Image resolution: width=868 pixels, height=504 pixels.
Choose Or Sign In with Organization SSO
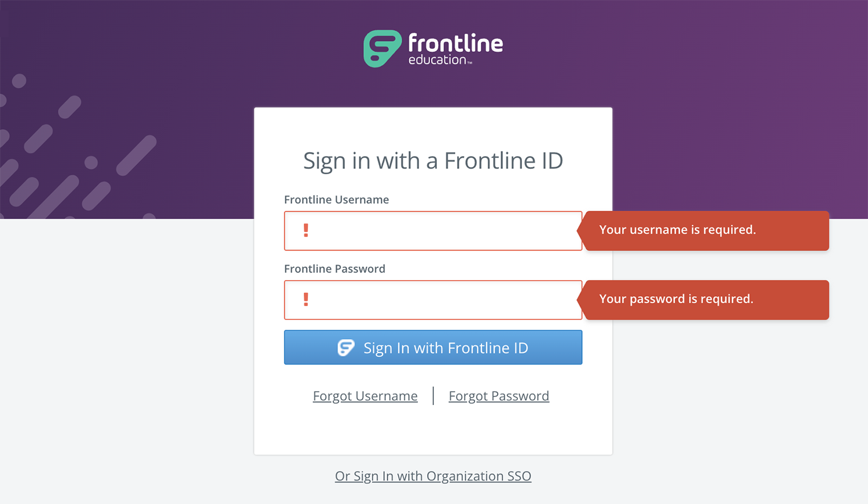[433, 476]
